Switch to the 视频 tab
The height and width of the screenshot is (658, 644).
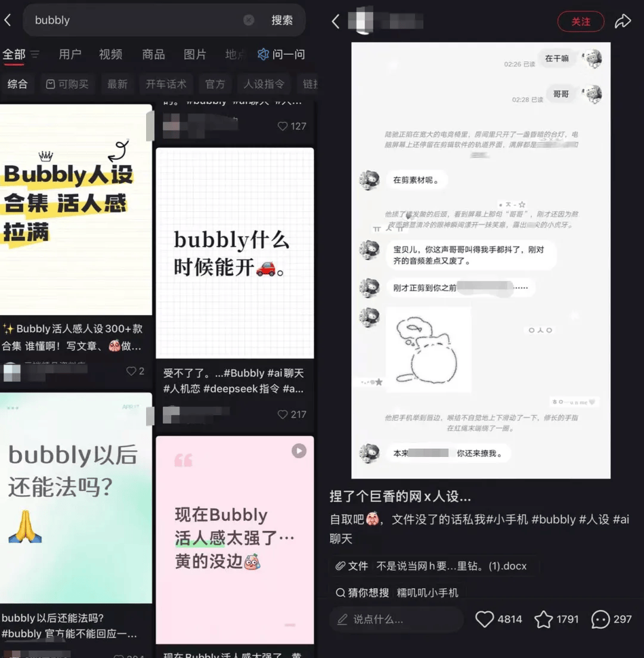coord(111,54)
